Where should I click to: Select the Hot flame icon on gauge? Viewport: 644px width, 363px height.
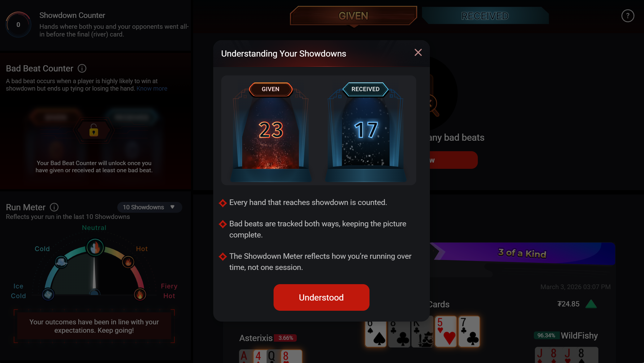click(x=128, y=262)
